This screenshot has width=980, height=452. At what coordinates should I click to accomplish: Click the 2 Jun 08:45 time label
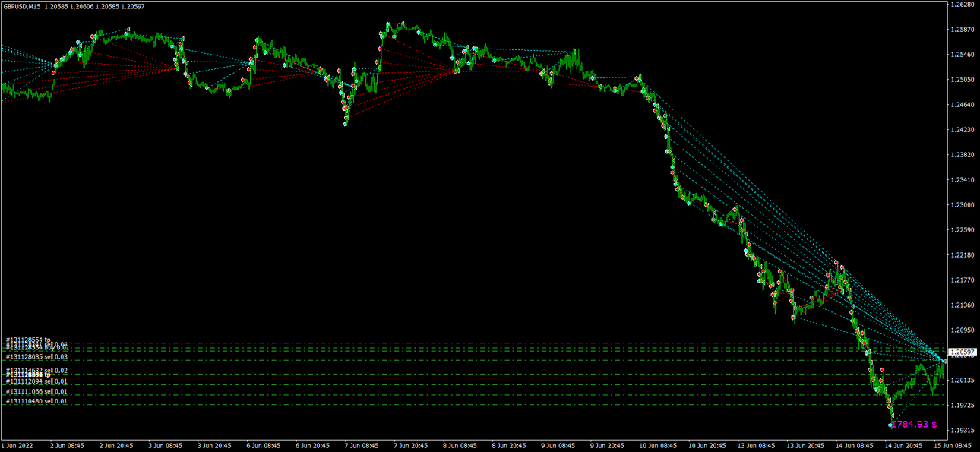[66, 447]
